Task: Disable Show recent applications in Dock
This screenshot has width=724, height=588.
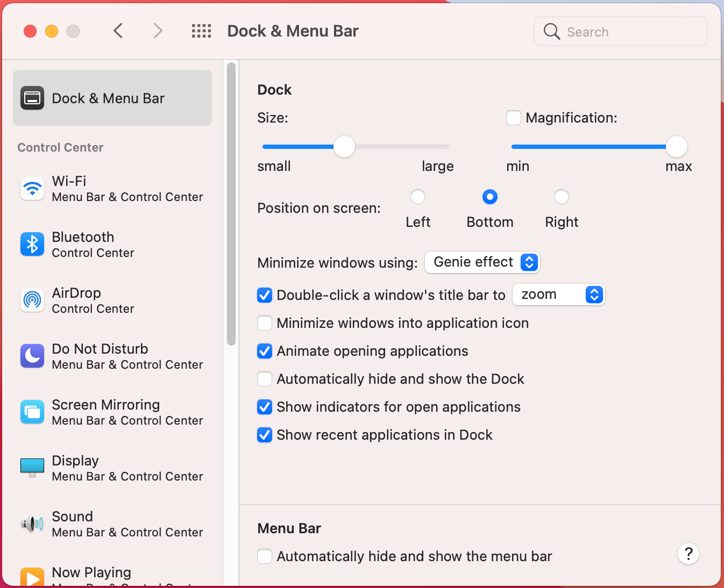Action: (265, 435)
